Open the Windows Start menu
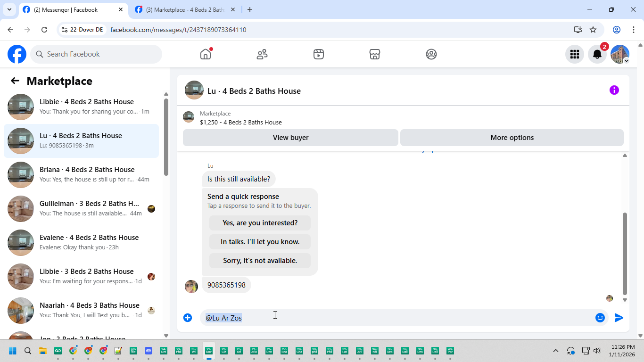The width and height of the screenshot is (644, 362). 12,351
